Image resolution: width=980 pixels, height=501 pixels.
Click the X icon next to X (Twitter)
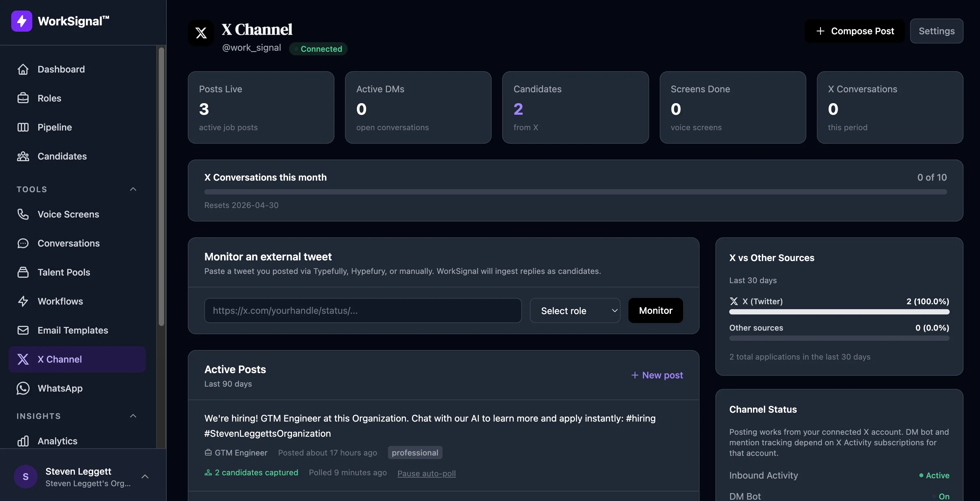(x=734, y=301)
